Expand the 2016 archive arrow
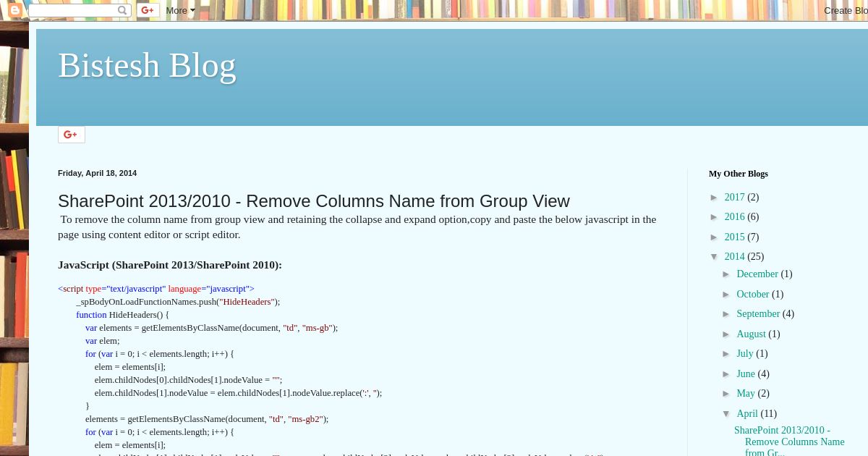This screenshot has height=456, width=868. [715, 217]
